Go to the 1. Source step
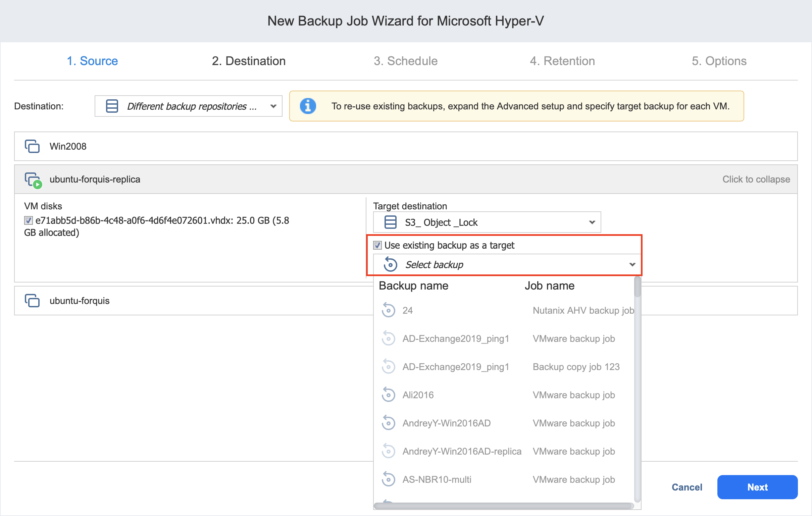Image resolution: width=812 pixels, height=516 pixels. point(92,61)
